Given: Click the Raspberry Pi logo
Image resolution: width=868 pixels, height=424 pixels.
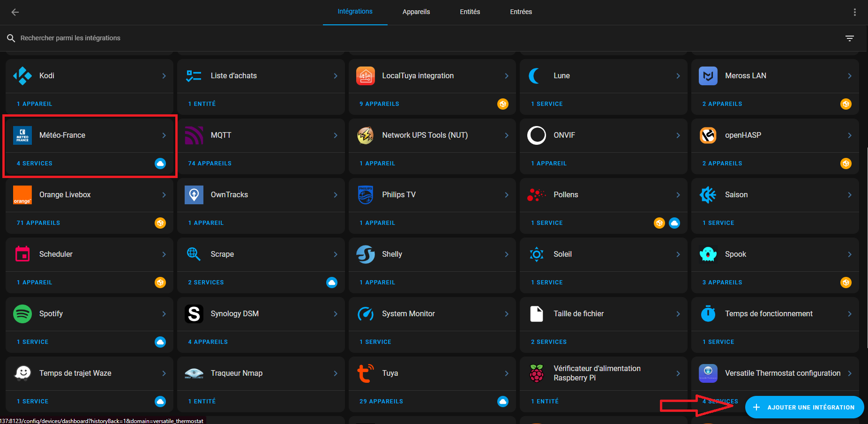Looking at the screenshot, I should pos(537,373).
